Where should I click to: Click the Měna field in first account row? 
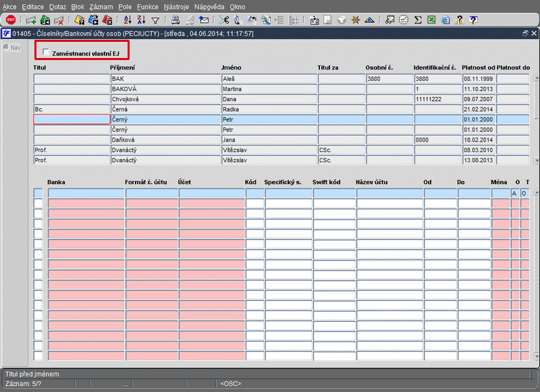[501, 193]
